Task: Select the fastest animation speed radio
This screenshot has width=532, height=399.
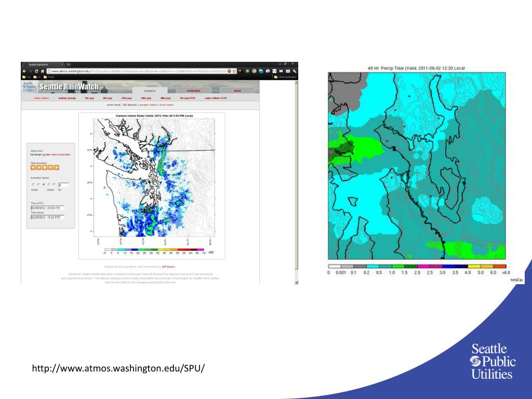Action: coord(33,184)
